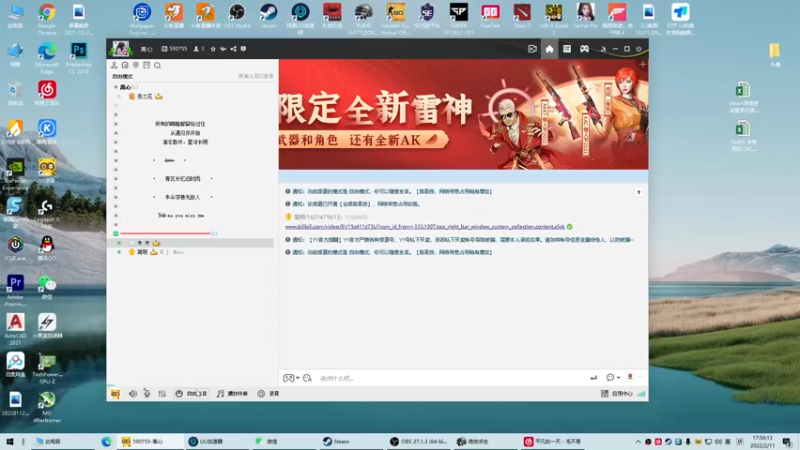Viewport: 800px width, 450px height.
Task: Expand the up arrow beside the flower icon
Action: 640,377
